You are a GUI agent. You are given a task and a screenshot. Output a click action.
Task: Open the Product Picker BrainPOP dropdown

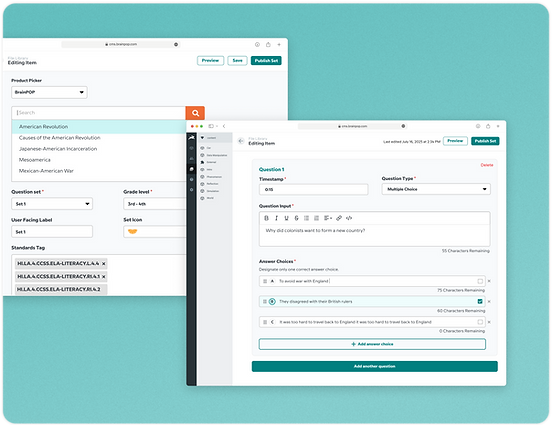point(49,92)
